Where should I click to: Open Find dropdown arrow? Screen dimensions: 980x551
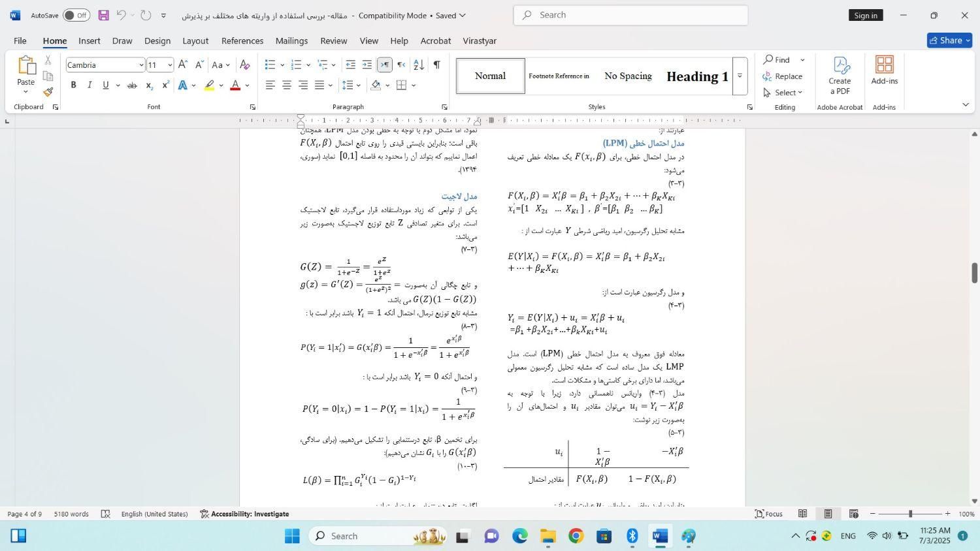click(x=802, y=60)
